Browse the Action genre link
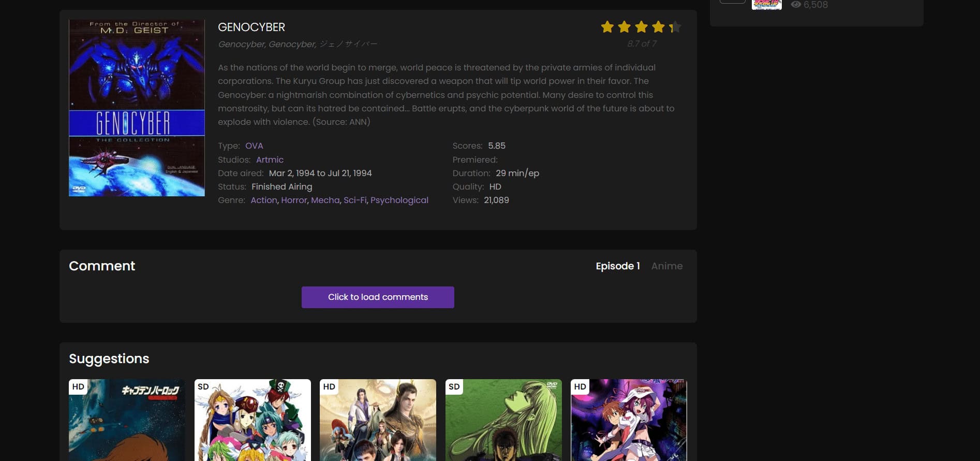The height and width of the screenshot is (461, 980). [264, 200]
